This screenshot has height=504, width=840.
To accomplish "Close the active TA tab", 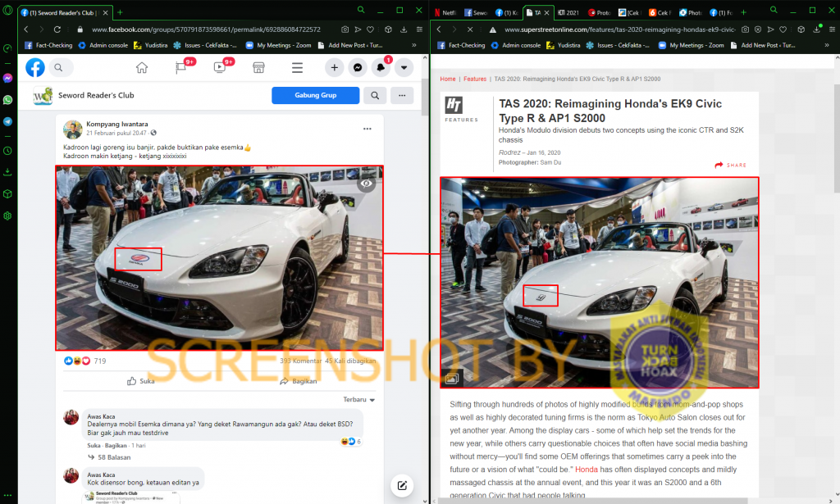I will [x=546, y=13].
